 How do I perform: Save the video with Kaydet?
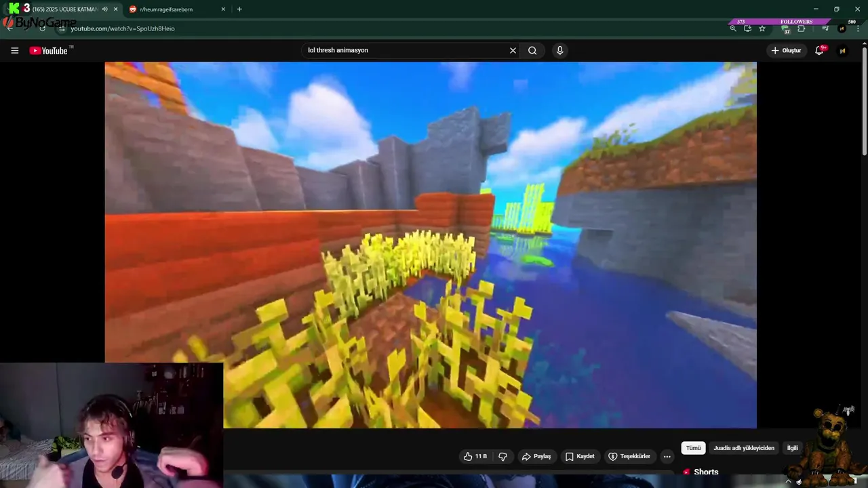(x=580, y=456)
